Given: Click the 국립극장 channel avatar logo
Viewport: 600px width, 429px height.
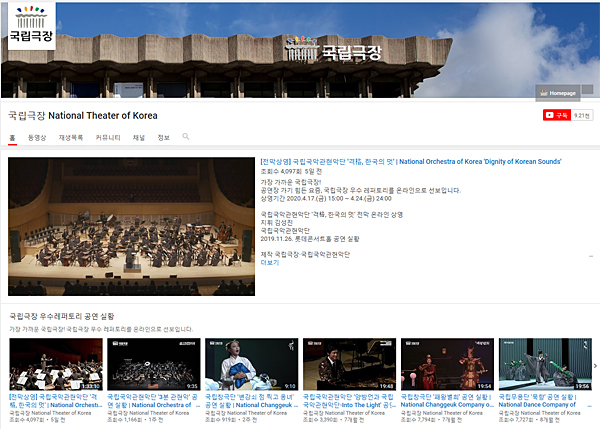Looking at the screenshot, I should [x=32, y=26].
